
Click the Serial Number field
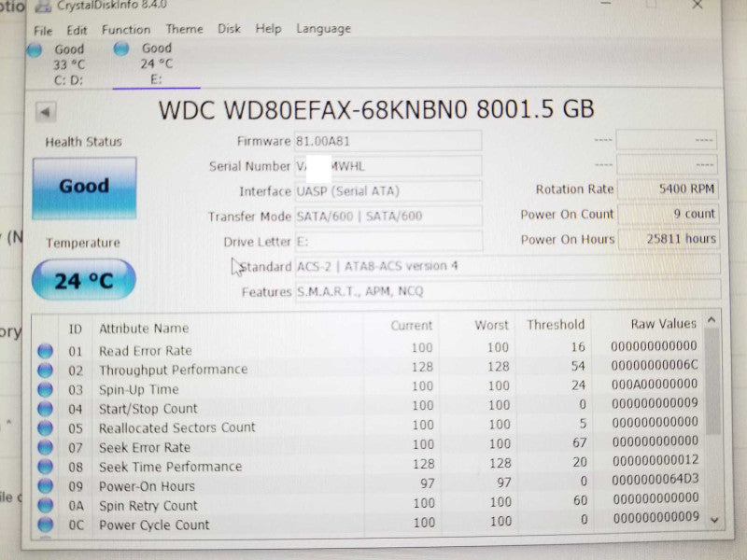tap(388, 166)
